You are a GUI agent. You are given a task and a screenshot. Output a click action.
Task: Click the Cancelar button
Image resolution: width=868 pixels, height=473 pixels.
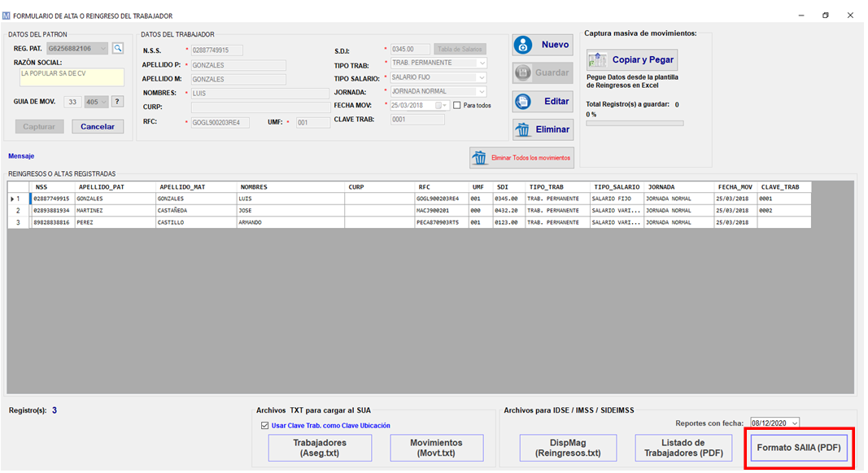click(x=98, y=127)
